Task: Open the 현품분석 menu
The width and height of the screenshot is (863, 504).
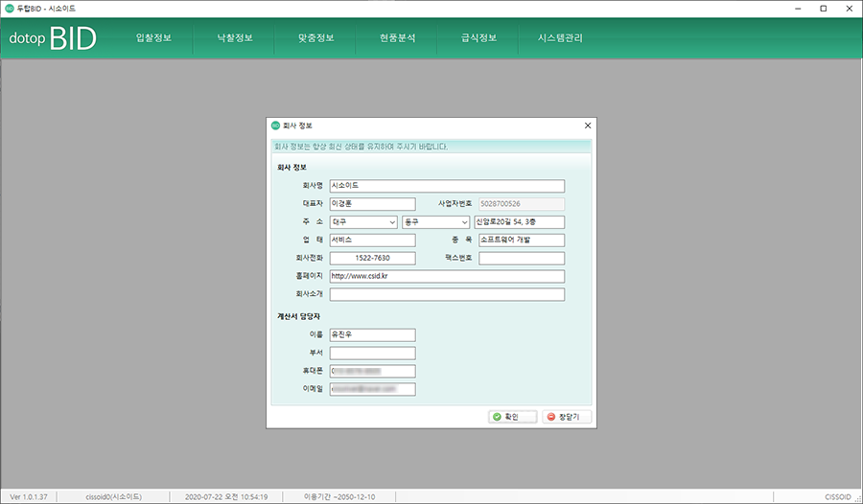Action: [397, 39]
